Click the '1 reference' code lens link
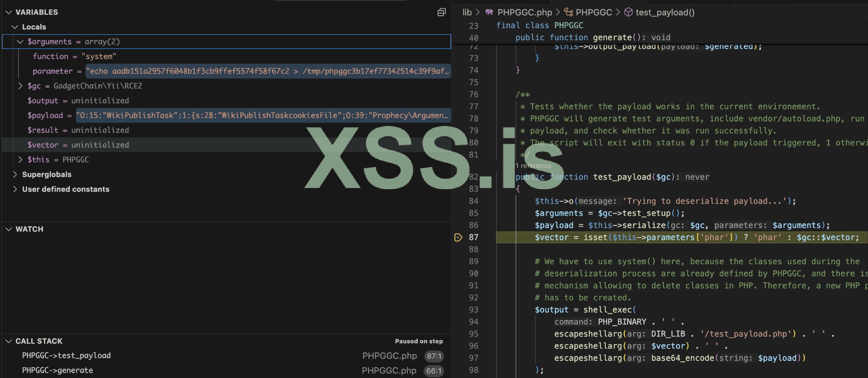Viewport: 868px width, 378px height. point(533,166)
